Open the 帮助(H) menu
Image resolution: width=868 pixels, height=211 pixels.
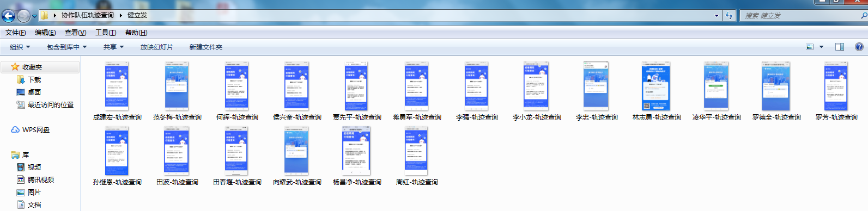[136, 33]
